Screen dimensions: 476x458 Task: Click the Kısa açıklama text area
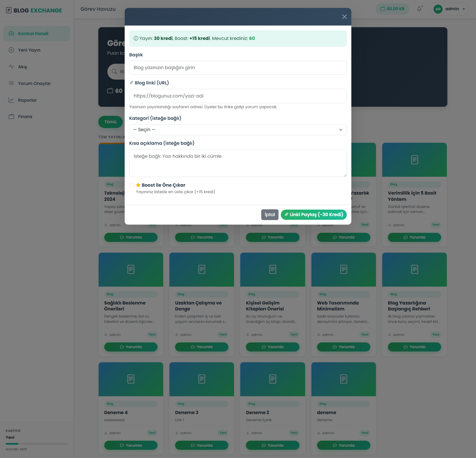click(238, 163)
